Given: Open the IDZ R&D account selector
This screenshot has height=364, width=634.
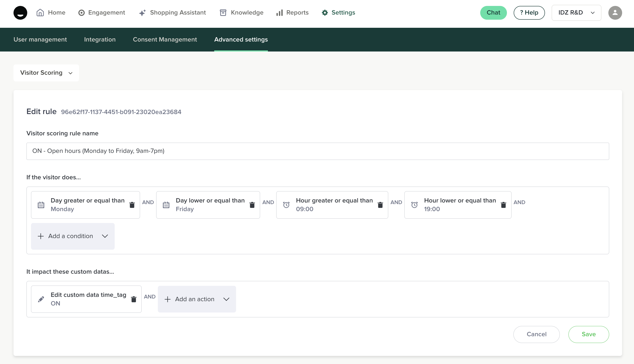Looking at the screenshot, I should [x=576, y=13].
